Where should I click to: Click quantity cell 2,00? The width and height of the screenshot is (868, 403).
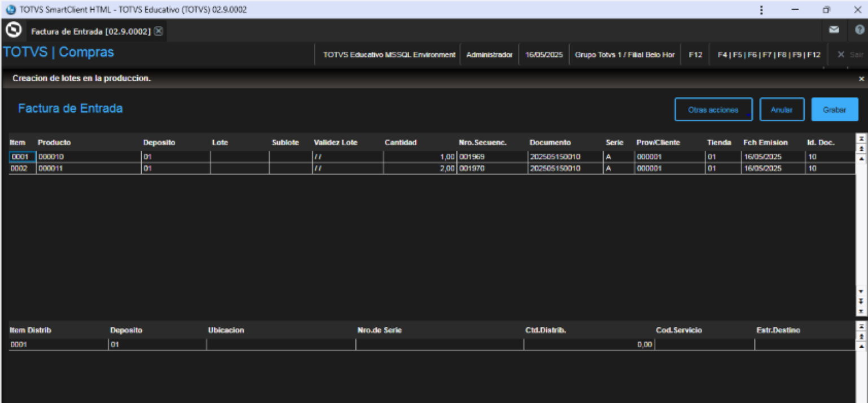click(x=419, y=168)
